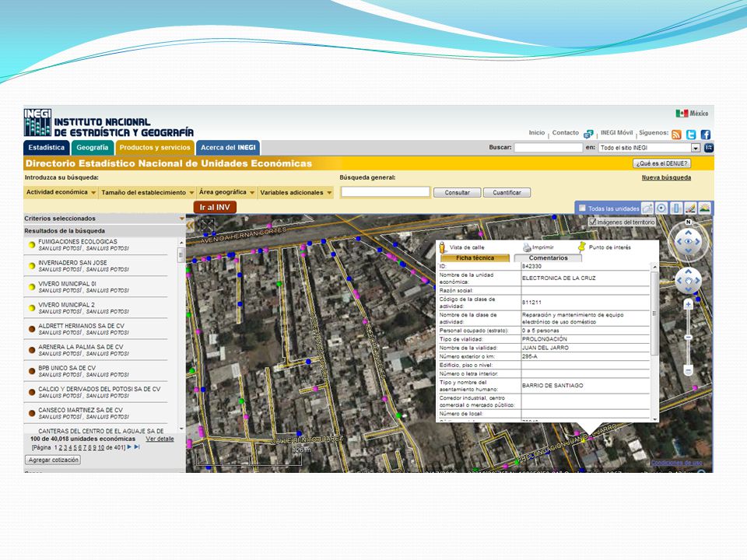Click the IR search go button

[708, 148]
